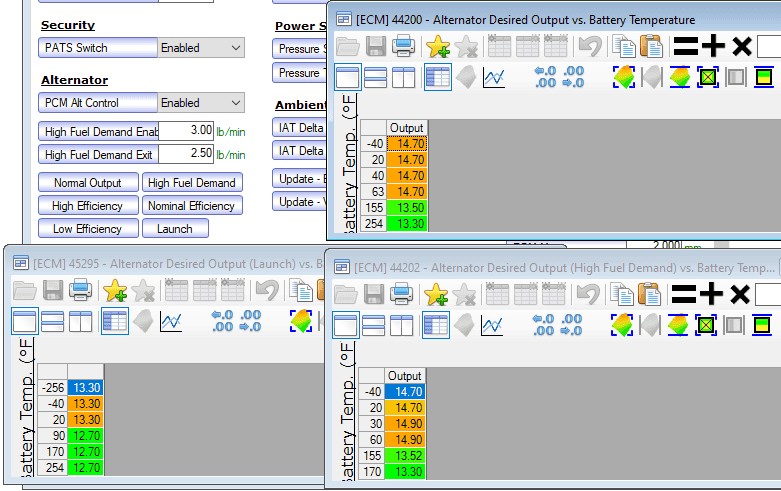This screenshot has width=781, height=491.
Task: Click undo arrow in 45295 Launch window
Action: pyautogui.click(x=267, y=290)
